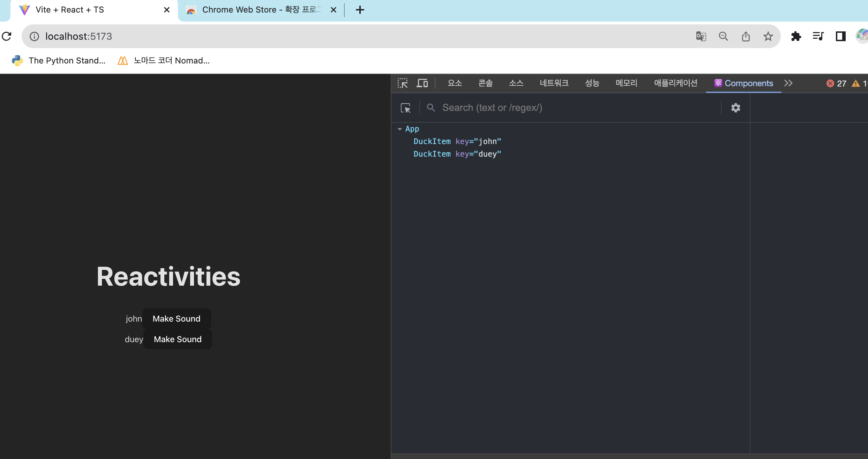Click john's Make Sound button
868x459 pixels.
(x=176, y=318)
